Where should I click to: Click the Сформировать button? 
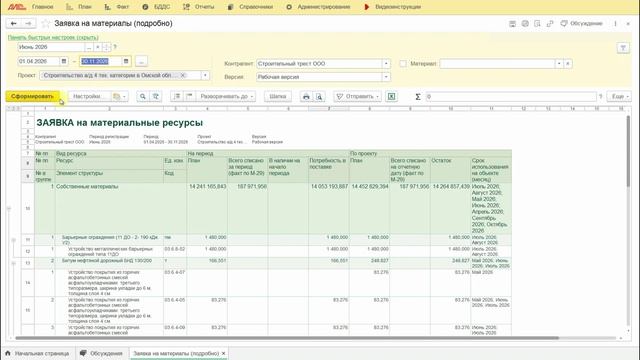[33, 97]
